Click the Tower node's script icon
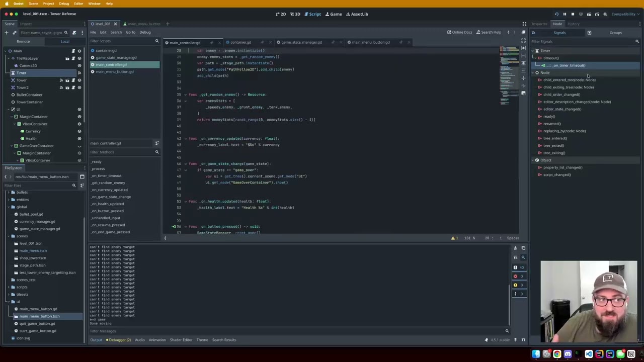Image resolution: width=644 pixels, height=362 pixels. 73,80
